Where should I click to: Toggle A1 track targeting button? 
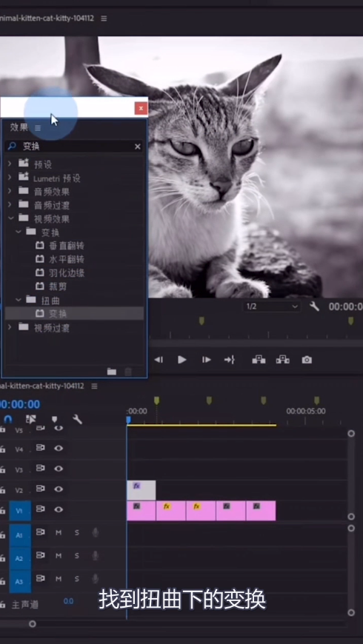20,535
